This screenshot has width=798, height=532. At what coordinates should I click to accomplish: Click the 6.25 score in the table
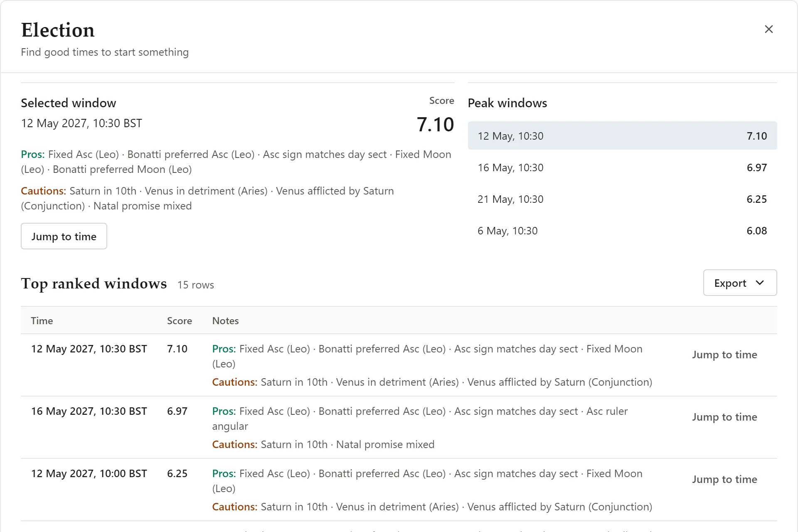click(x=177, y=473)
